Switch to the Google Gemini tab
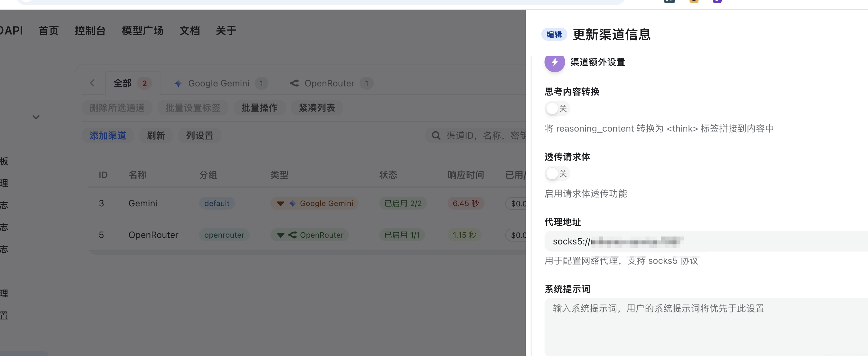This screenshot has height=356, width=868. coord(221,83)
